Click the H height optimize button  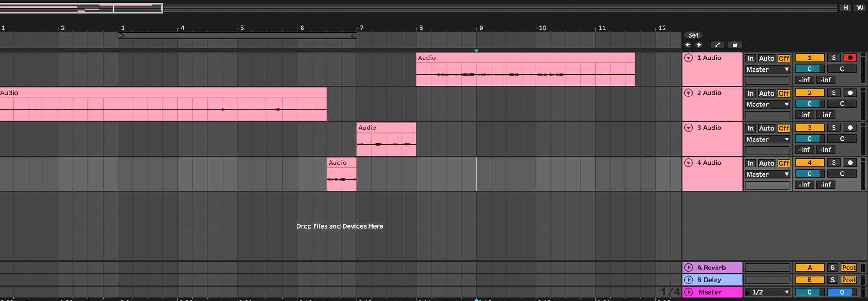tap(845, 8)
